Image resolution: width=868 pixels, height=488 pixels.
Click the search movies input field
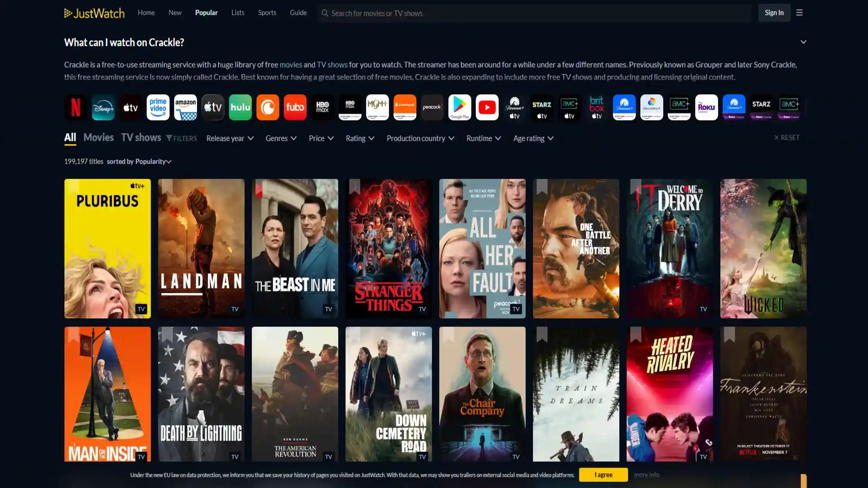(535, 14)
